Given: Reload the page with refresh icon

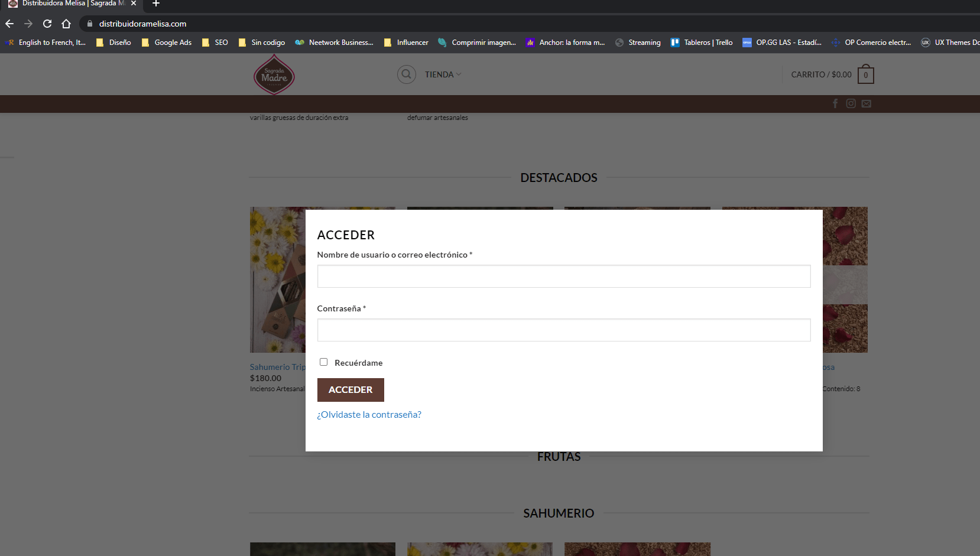Looking at the screenshot, I should click(x=47, y=24).
